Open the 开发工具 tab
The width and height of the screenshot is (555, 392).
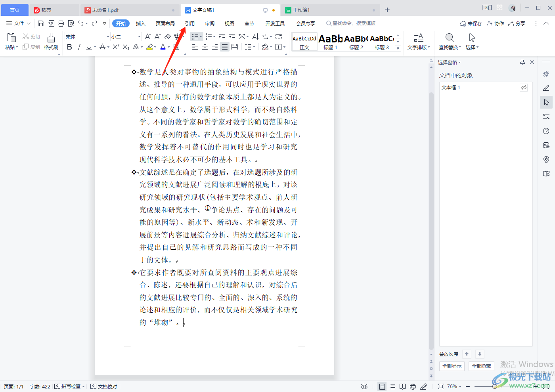click(x=275, y=23)
